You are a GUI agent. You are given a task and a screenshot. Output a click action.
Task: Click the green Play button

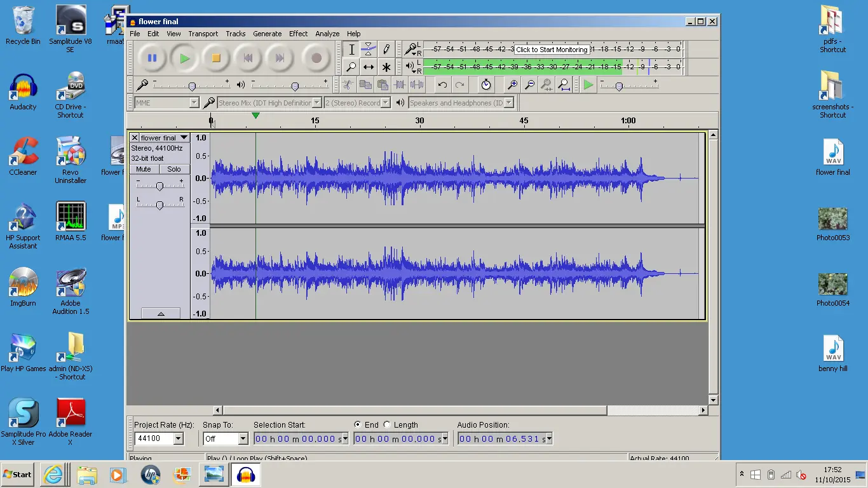pos(184,58)
